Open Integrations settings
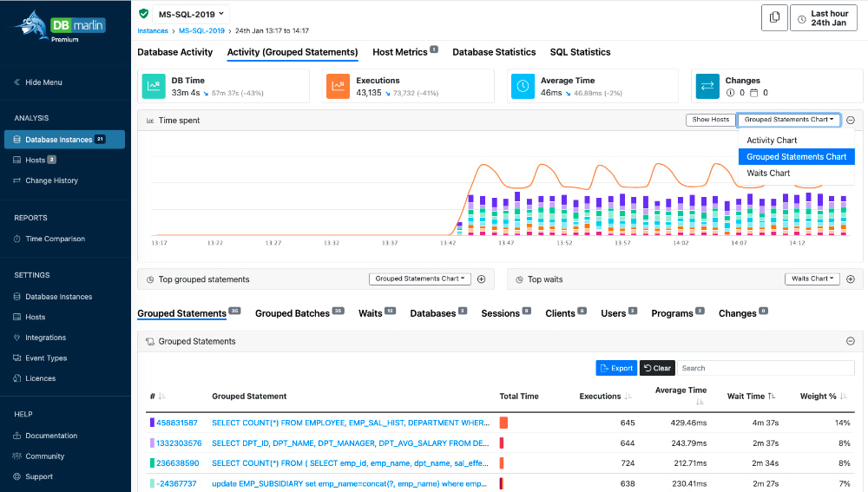This screenshot has width=868, height=492. coord(39,338)
